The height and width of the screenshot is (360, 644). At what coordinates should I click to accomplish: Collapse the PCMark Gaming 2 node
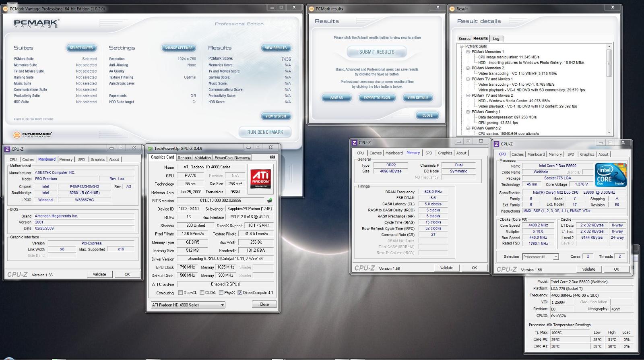(x=468, y=128)
